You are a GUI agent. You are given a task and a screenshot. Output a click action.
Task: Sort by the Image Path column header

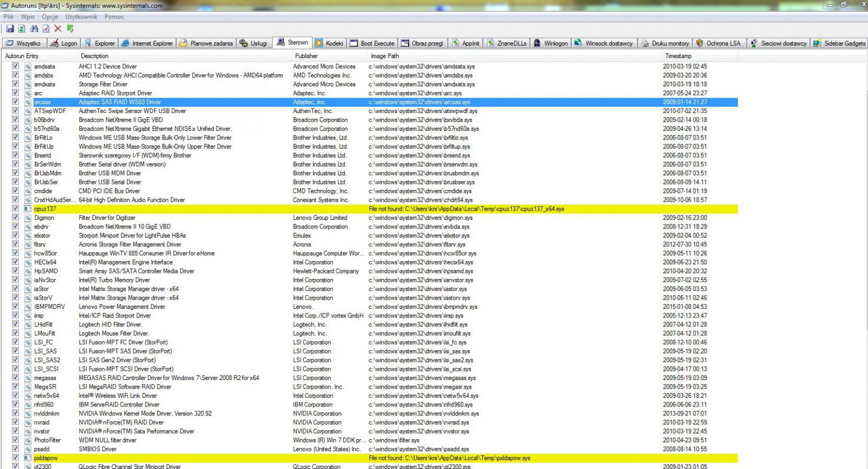coord(514,56)
